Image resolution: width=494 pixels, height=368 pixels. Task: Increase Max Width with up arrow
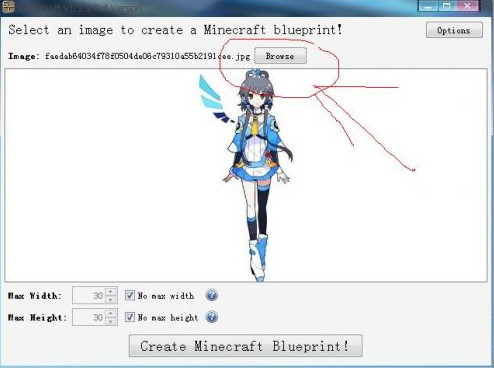click(110, 292)
